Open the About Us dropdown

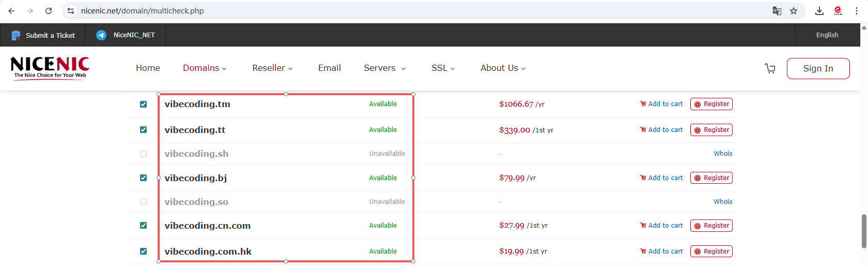503,68
